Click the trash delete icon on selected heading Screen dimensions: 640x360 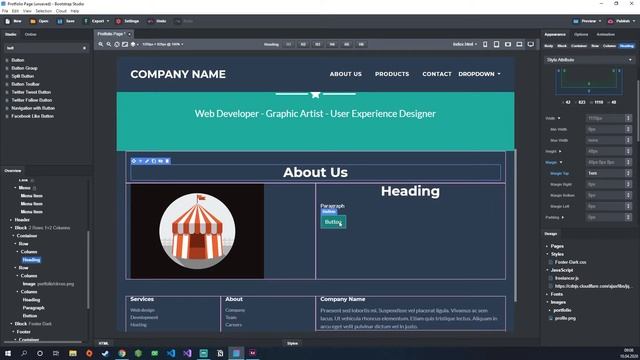167,161
